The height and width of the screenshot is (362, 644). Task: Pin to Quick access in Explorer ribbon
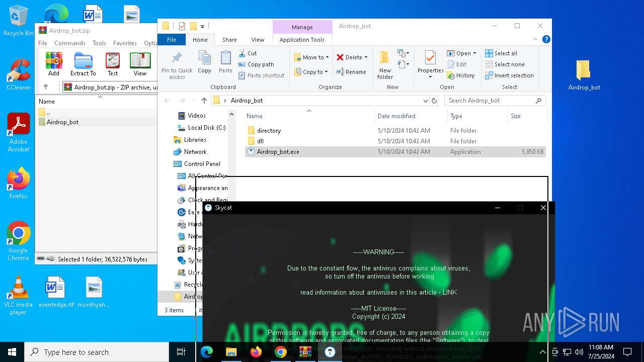[177, 65]
